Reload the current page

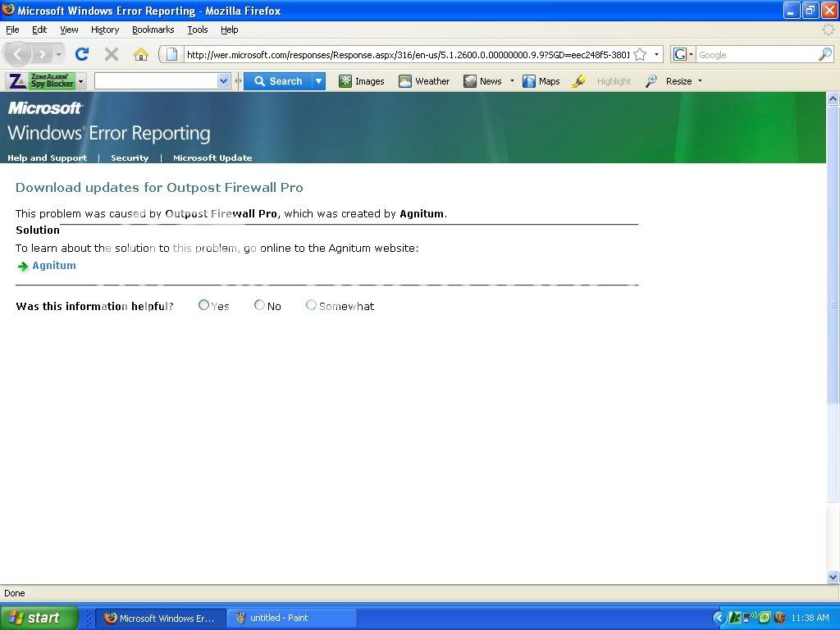pyautogui.click(x=82, y=54)
